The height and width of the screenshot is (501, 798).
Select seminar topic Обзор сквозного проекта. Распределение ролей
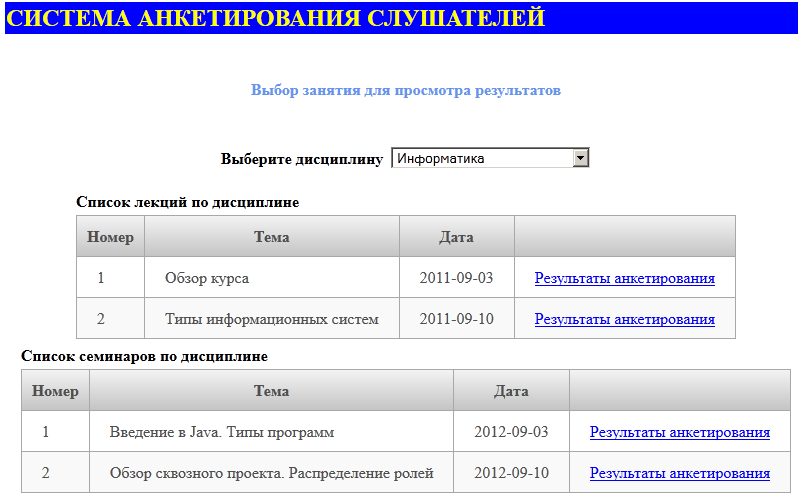click(271, 473)
